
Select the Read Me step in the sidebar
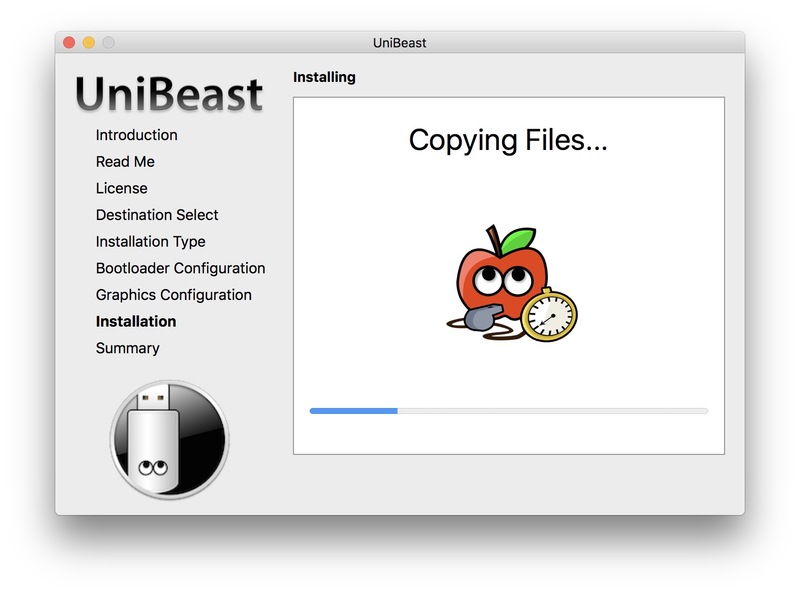coord(125,161)
